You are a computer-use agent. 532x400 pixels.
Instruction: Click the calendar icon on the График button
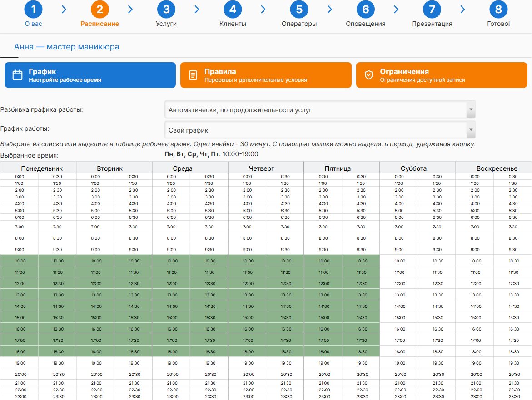[17, 75]
